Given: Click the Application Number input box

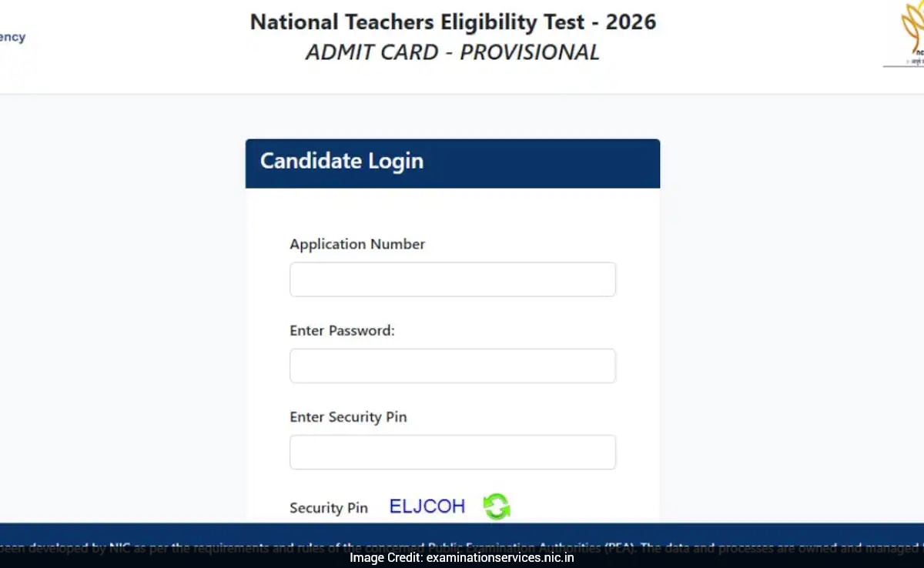Looking at the screenshot, I should point(452,279).
